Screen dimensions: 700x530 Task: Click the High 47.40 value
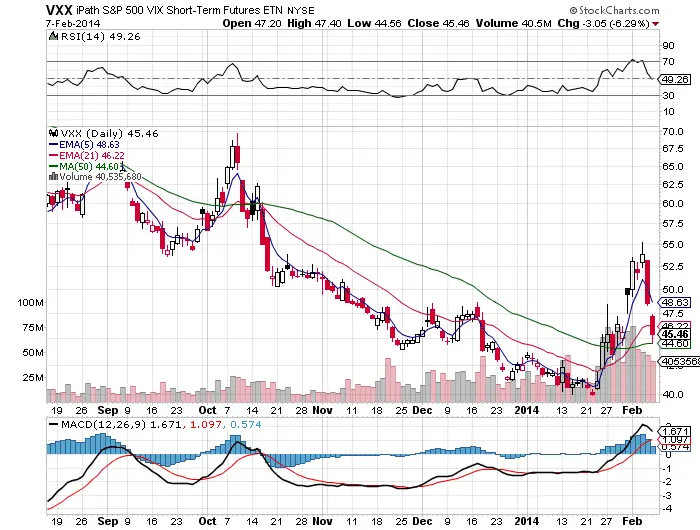click(x=314, y=23)
